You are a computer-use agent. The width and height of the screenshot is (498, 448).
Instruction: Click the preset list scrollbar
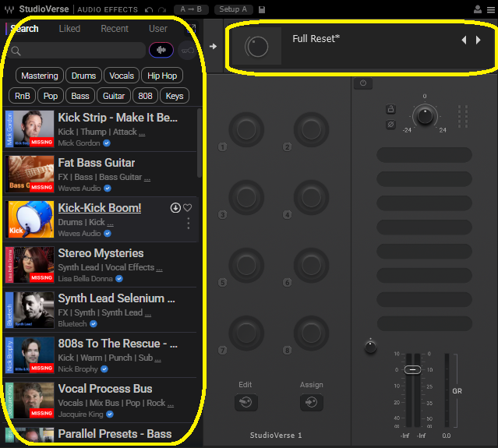[200, 143]
